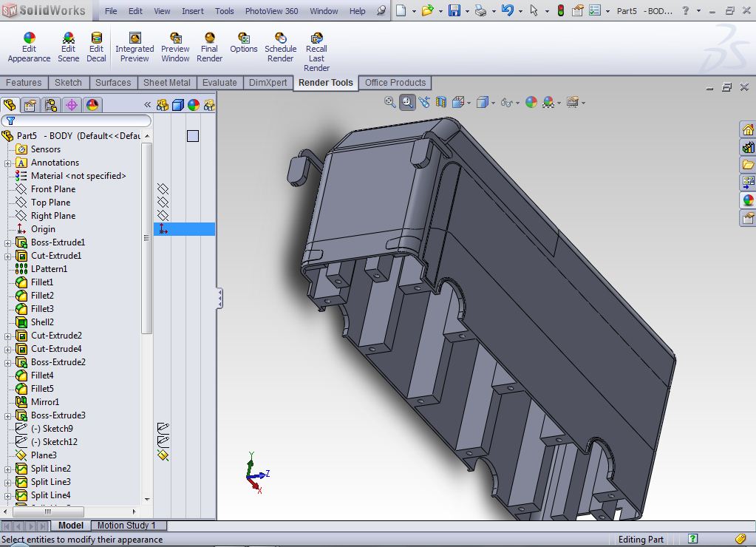Viewport: 756px width, 547px height.
Task: Switch to the Sheet Metal tab
Action: point(166,83)
